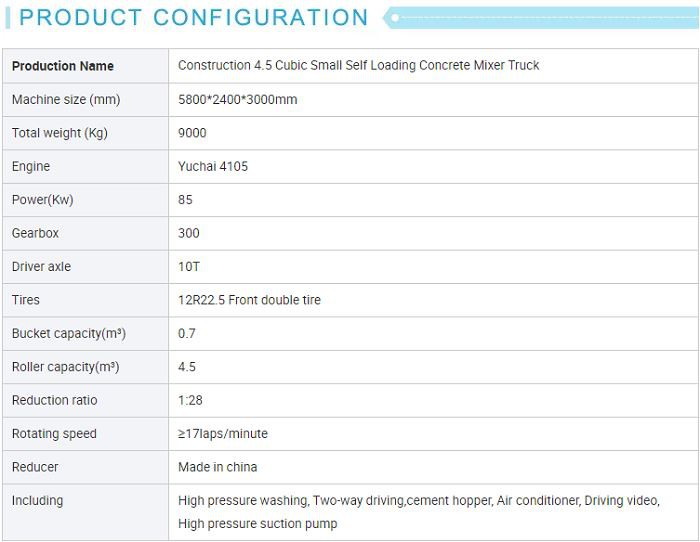Select the Including label cell
Image resolution: width=700 pixels, height=542 pixels.
[37, 500]
